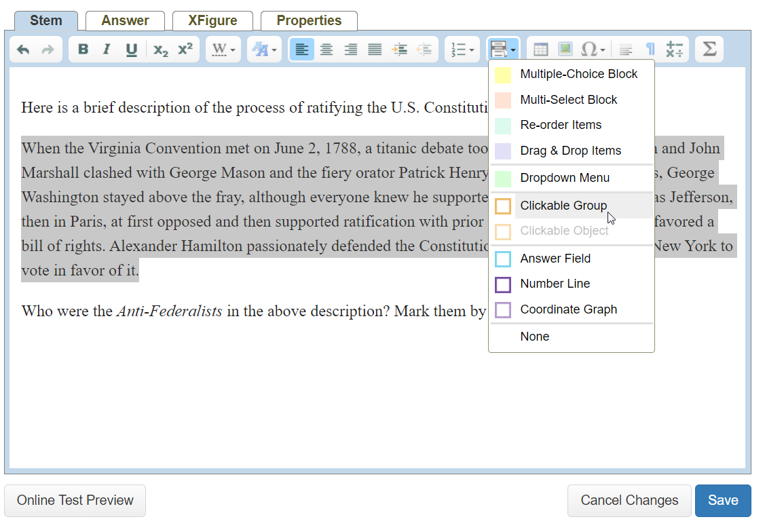Open the numbered list dropdown
765x532 pixels.
462,50
